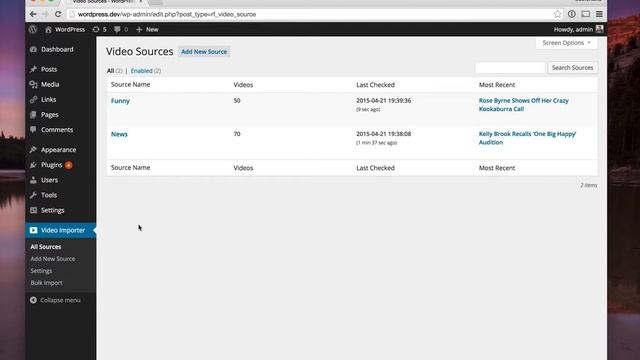Open the Bulk Import submenu item
The height and width of the screenshot is (360, 640).
click(x=47, y=283)
